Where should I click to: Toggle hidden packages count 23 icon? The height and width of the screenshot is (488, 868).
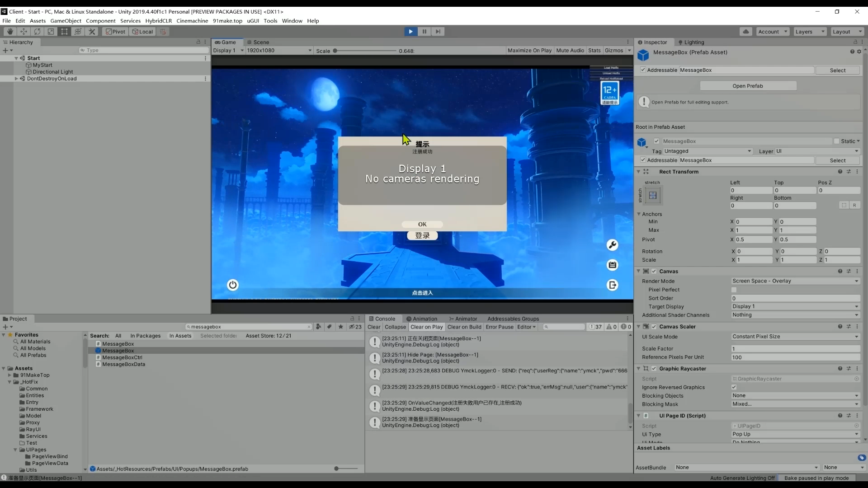click(355, 327)
